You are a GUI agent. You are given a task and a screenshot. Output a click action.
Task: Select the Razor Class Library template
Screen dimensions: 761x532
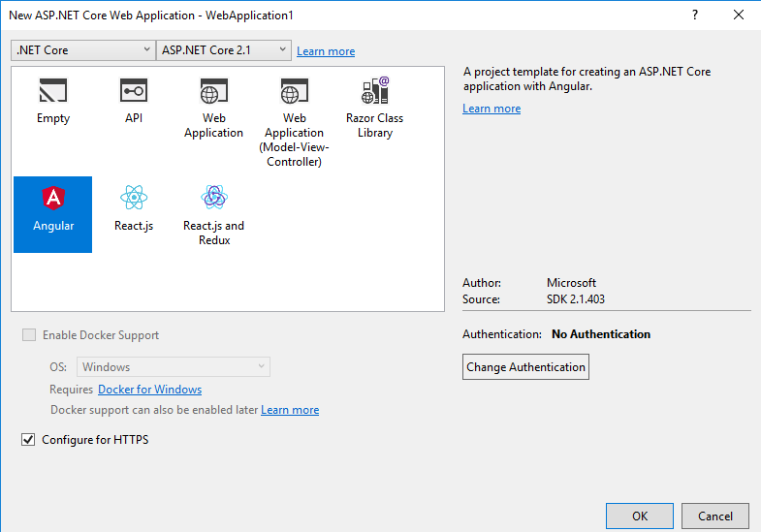374,92
